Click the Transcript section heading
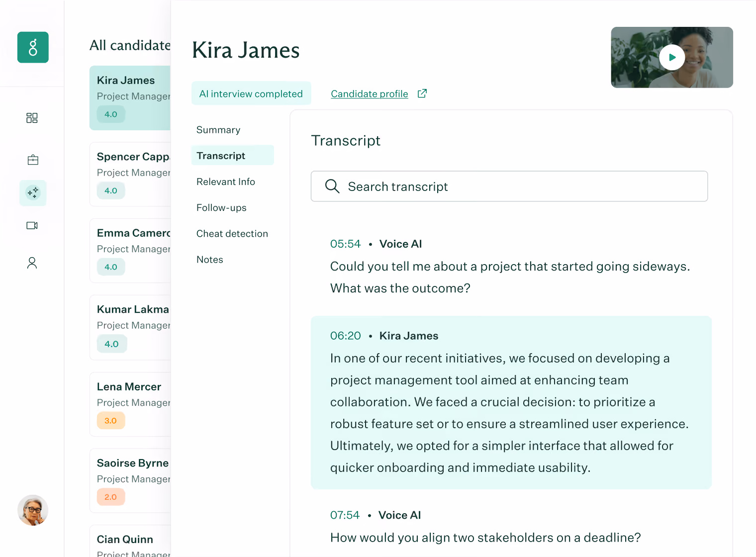756x557 pixels. 346,141
